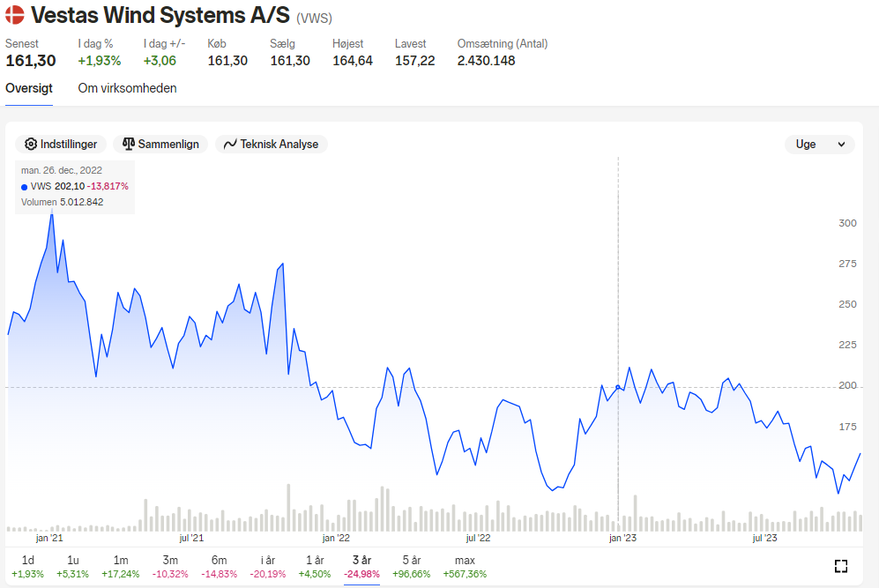Image resolution: width=879 pixels, height=588 pixels.
Task: Click the +1,93% daily change value
Action: click(100, 61)
